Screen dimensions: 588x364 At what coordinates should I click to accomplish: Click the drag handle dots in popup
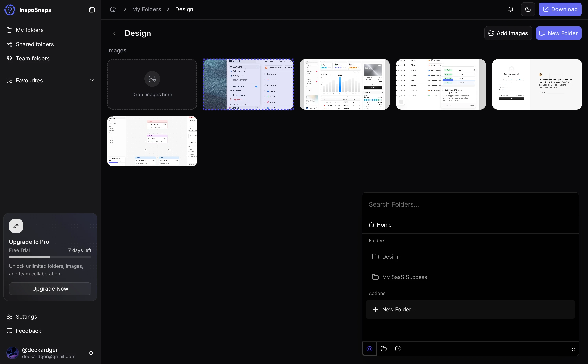click(x=574, y=349)
